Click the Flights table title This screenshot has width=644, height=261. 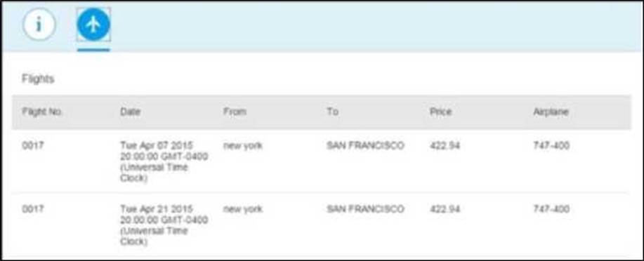[38, 79]
